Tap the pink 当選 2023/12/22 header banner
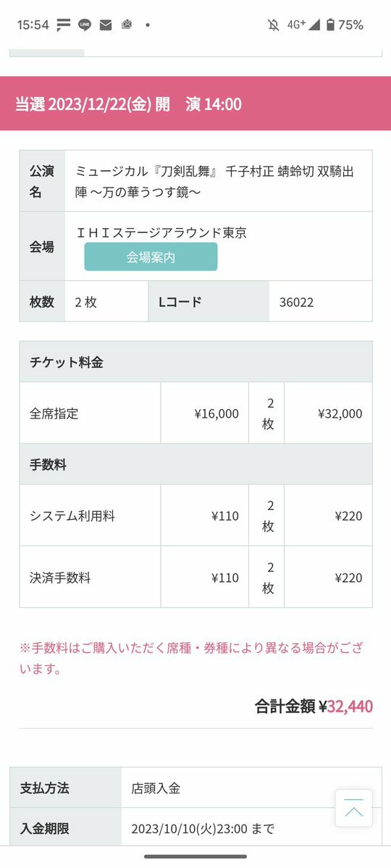The width and height of the screenshot is (391, 868). [x=195, y=104]
